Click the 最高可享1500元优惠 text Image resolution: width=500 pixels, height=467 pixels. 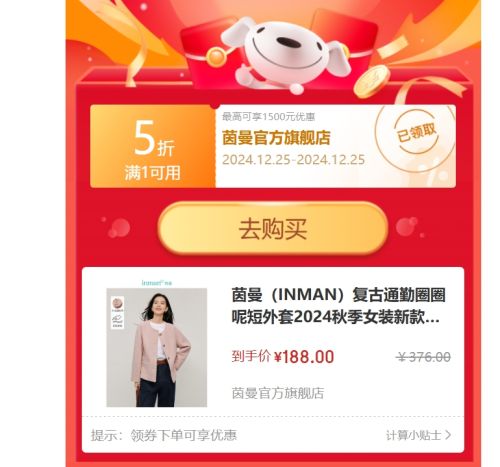pos(268,117)
